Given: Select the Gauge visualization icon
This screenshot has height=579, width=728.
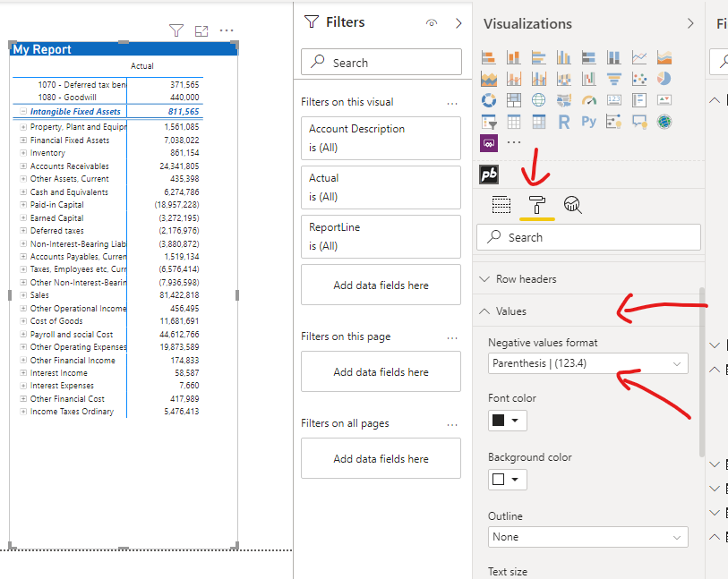Looking at the screenshot, I should coord(589,100).
